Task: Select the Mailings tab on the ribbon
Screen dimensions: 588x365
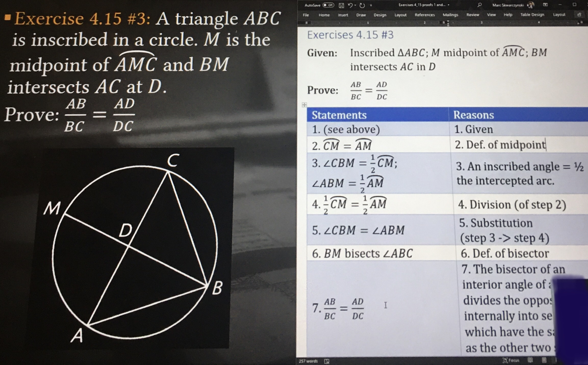Action: click(451, 15)
